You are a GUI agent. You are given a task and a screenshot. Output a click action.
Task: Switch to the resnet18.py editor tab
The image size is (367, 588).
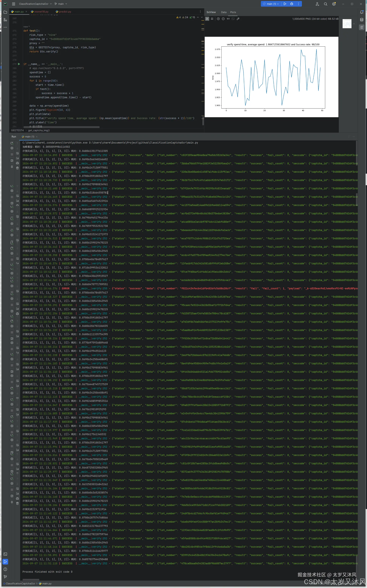pos(41,12)
